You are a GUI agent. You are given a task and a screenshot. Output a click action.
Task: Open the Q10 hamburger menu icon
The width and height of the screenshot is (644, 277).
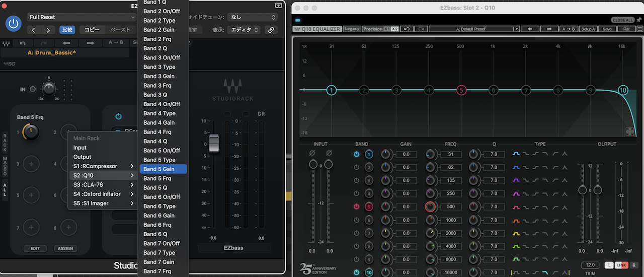tap(639, 29)
